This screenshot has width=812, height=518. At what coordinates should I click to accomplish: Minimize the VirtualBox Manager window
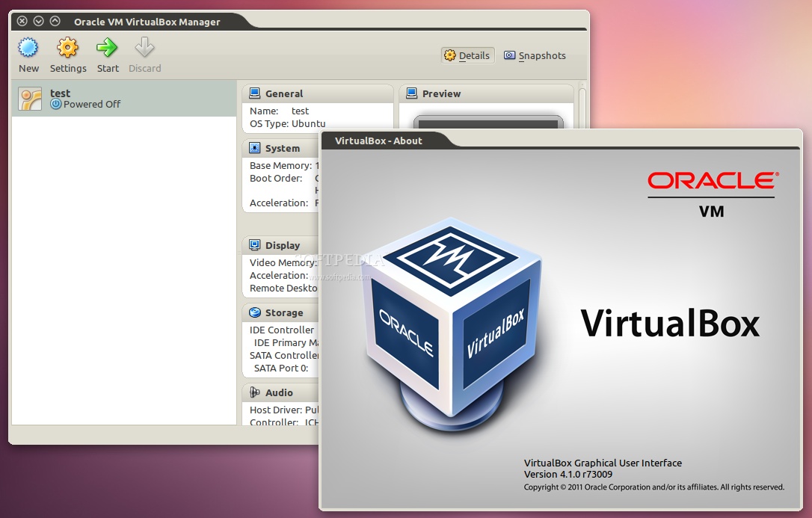click(38, 21)
